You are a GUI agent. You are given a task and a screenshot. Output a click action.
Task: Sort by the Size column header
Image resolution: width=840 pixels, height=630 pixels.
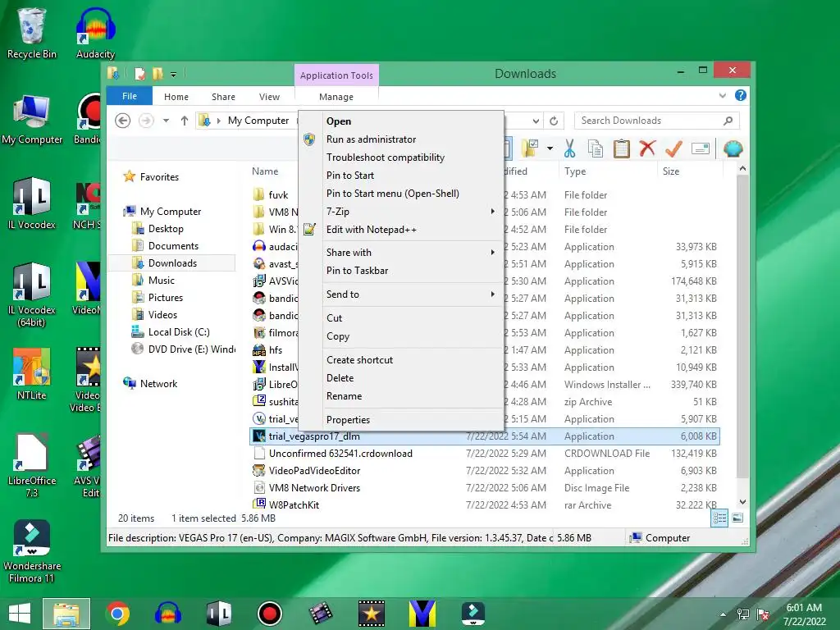coord(690,171)
